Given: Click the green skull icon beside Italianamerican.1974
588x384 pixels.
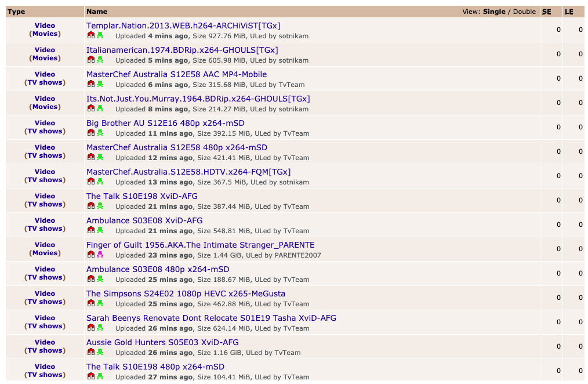Looking at the screenshot, I should coord(100,60).
